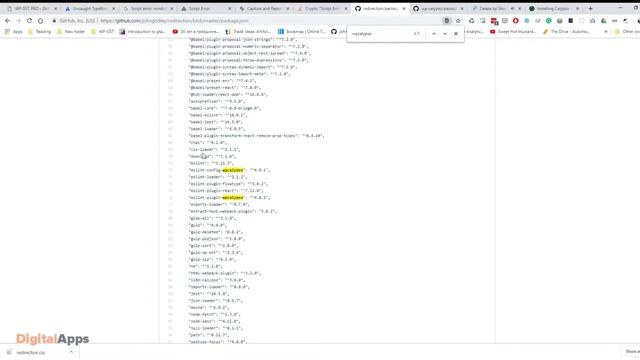
Task: Close the redirection/package tab
Action: (x=404, y=9)
